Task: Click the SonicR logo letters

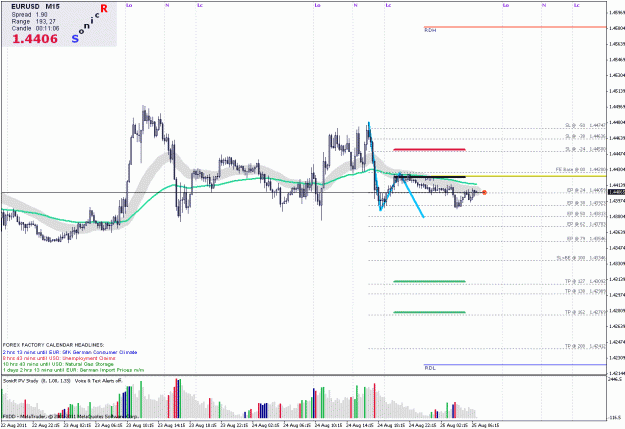Action: (x=90, y=23)
